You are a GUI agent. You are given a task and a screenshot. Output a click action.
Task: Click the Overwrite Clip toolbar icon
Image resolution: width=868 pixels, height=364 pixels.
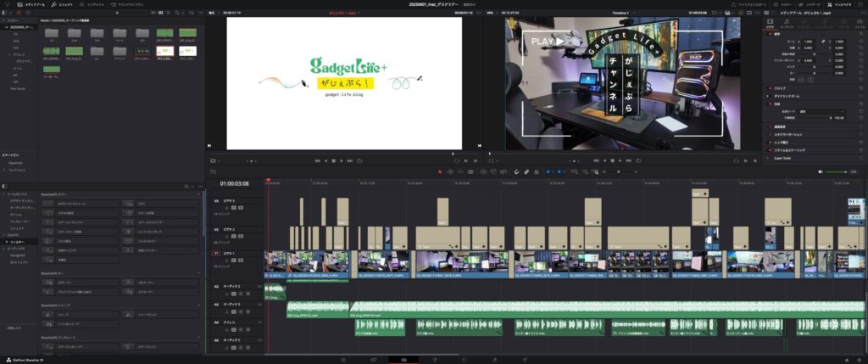point(492,171)
